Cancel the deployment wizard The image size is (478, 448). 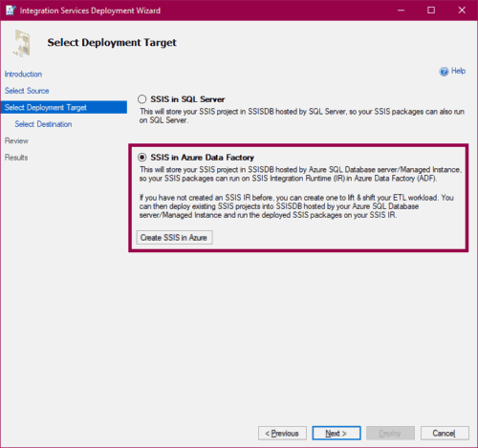coord(445,433)
